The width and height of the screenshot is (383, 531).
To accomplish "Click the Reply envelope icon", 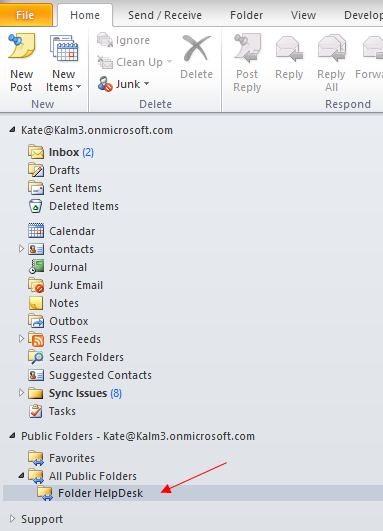I will [x=289, y=49].
